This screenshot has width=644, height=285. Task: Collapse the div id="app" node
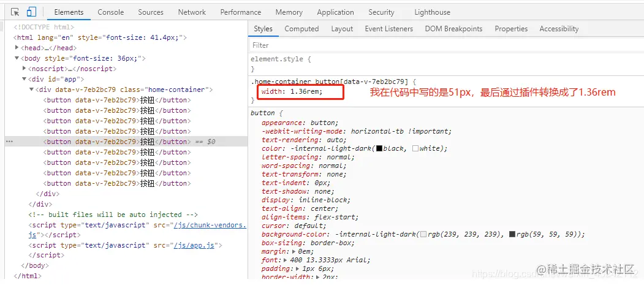[x=25, y=79]
